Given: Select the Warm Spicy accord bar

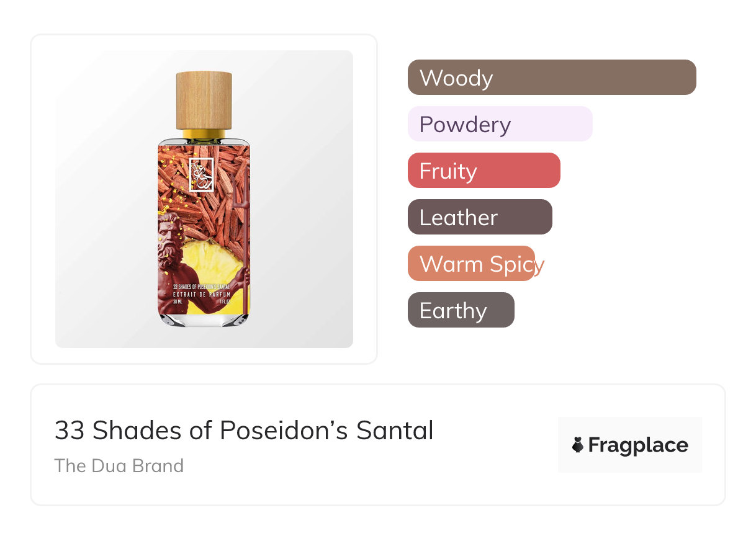Looking at the screenshot, I should [471, 264].
